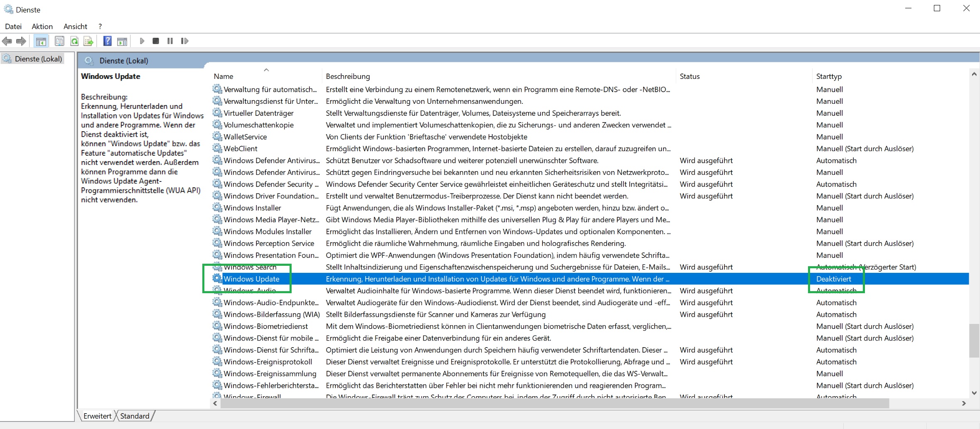
Task: Click the gear icon beside Windows Installer
Action: click(x=217, y=207)
